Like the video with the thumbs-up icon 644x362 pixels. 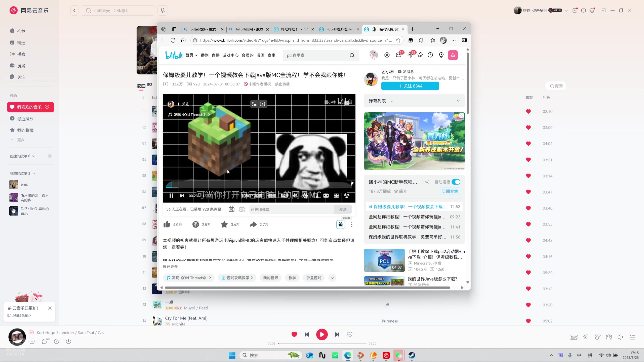167,224
